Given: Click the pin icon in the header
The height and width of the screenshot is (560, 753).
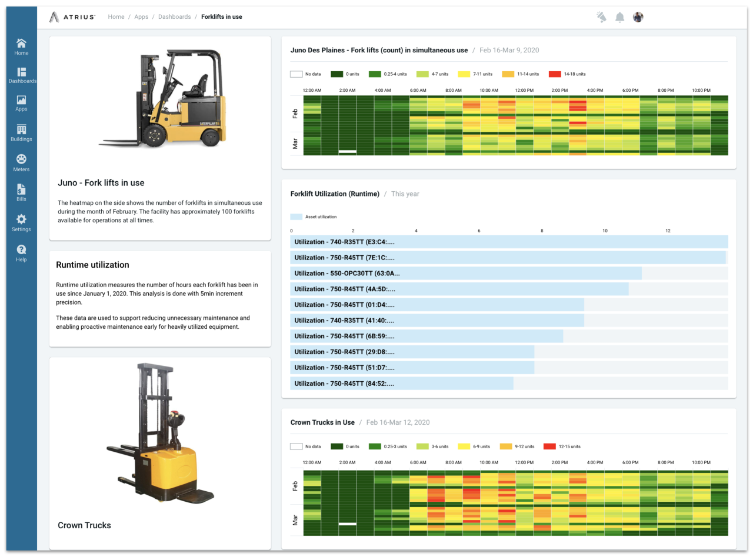Looking at the screenshot, I should [601, 17].
